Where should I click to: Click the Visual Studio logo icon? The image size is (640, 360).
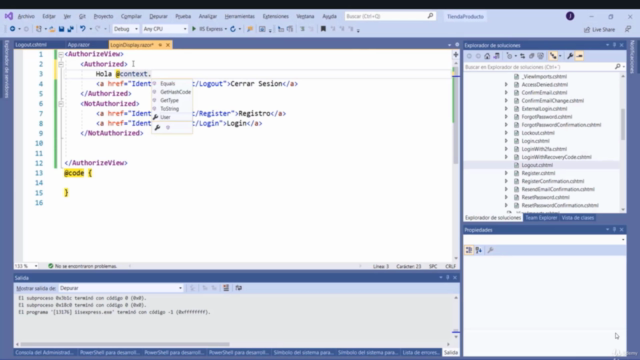[x=9, y=16]
